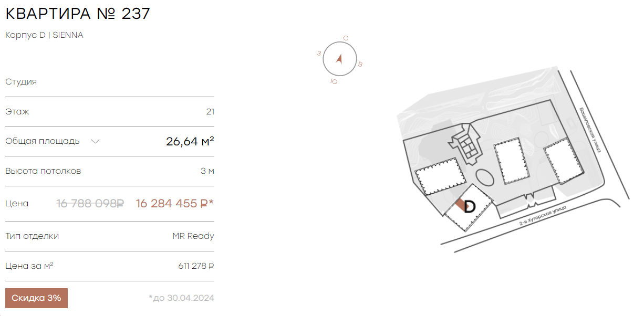Image resolution: width=644 pixels, height=316 pixels.
Task: Click the highlighted brown apartment marker
Action: point(461,205)
